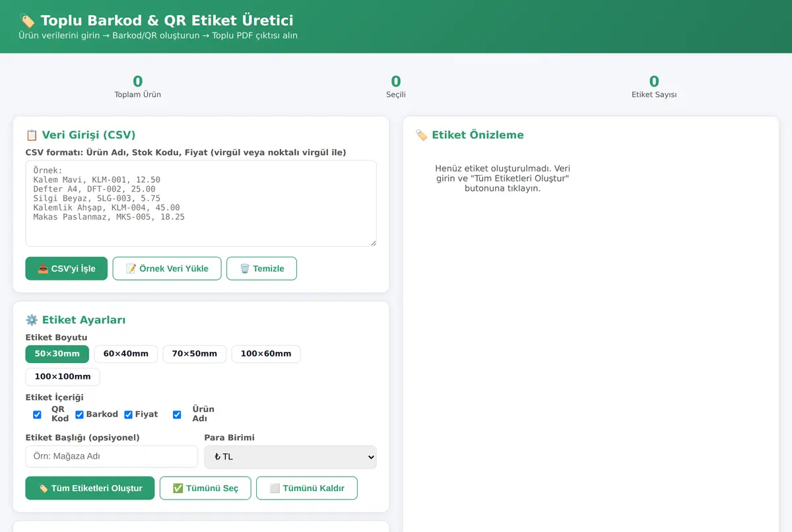The height and width of the screenshot is (532, 792).
Task: Click the Tümünü Kaldır button
Action: [x=307, y=488]
